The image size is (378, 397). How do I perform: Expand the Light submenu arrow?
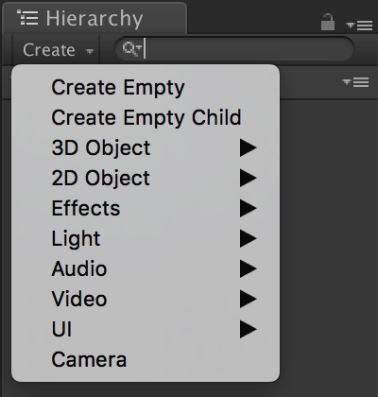point(248,239)
